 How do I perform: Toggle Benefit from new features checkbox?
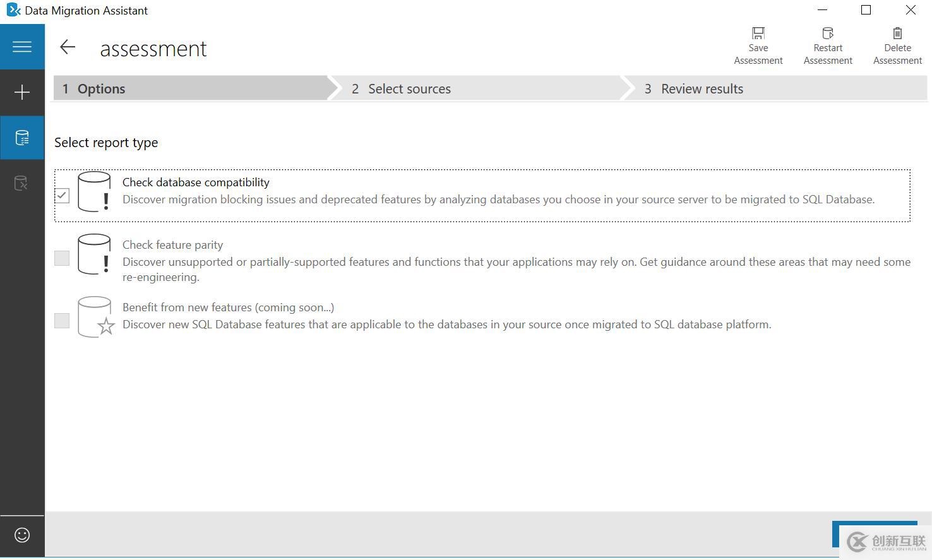pyautogui.click(x=62, y=321)
